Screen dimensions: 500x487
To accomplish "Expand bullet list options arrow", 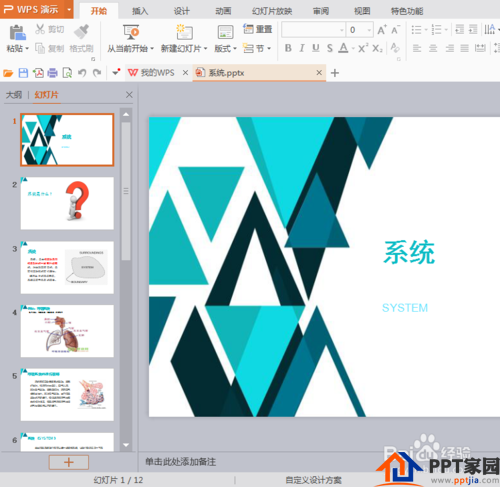I will [x=426, y=30].
